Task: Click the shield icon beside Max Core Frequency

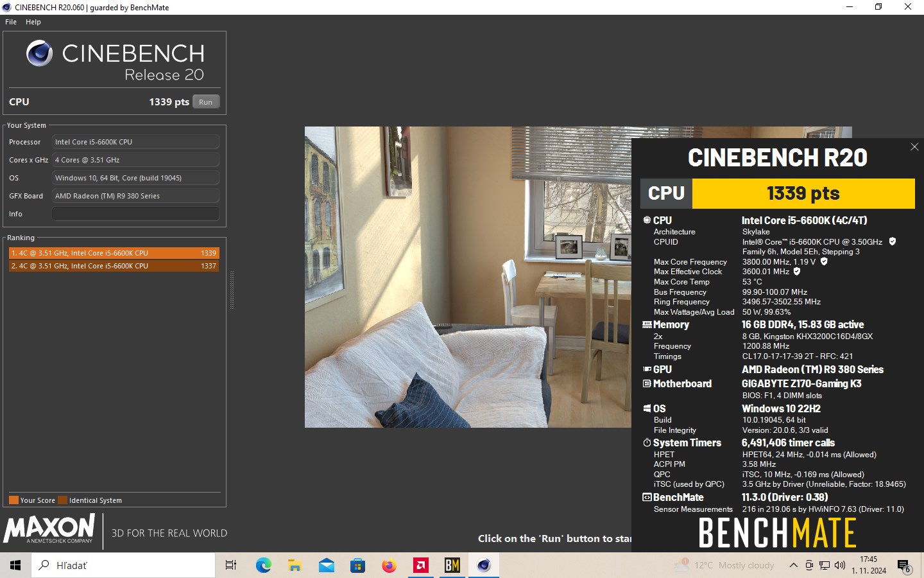Action: (824, 261)
